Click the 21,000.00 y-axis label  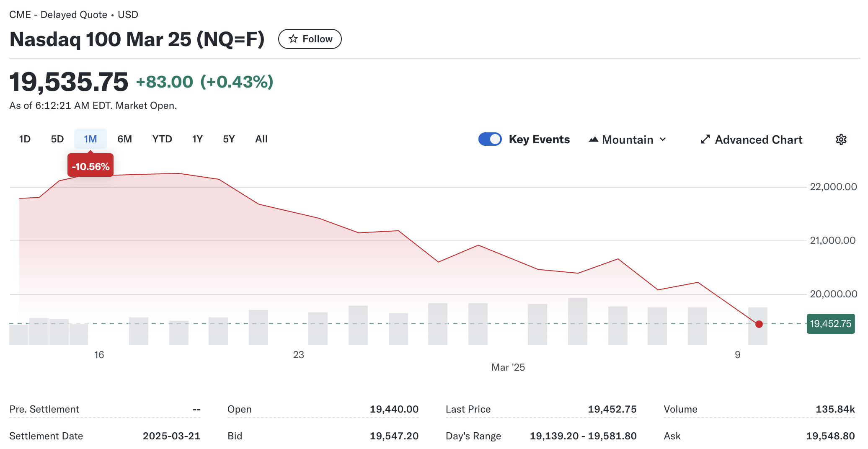833,240
